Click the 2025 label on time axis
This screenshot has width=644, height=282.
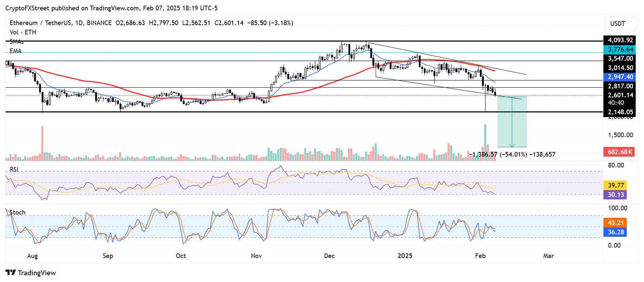pos(405,256)
